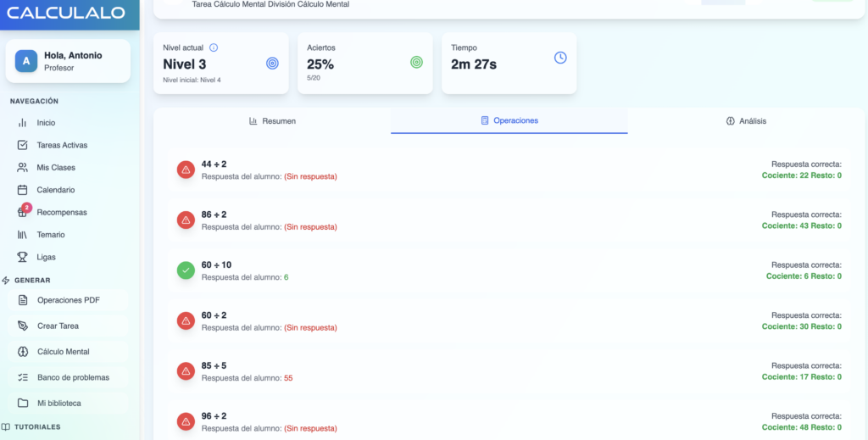Click the warning icon for 85 ÷ 5
The height and width of the screenshot is (440, 868).
tap(186, 370)
